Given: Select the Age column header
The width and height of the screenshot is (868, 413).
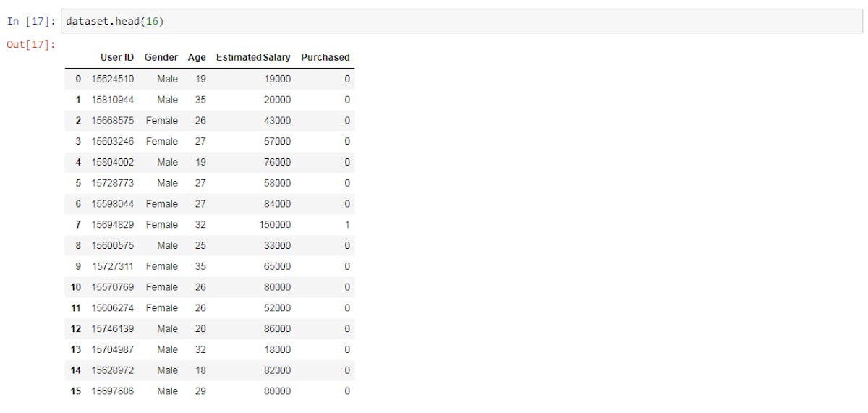Looking at the screenshot, I should point(197,57).
